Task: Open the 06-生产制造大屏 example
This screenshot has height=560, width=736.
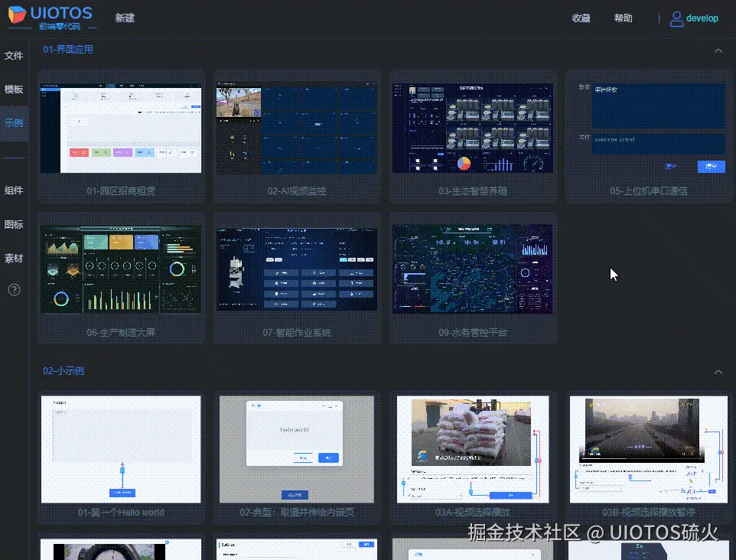Action: click(x=120, y=269)
